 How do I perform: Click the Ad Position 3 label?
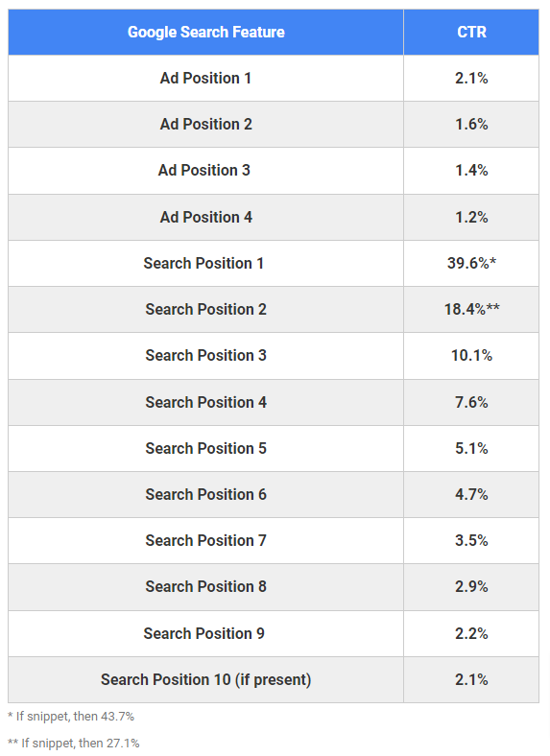click(x=204, y=170)
